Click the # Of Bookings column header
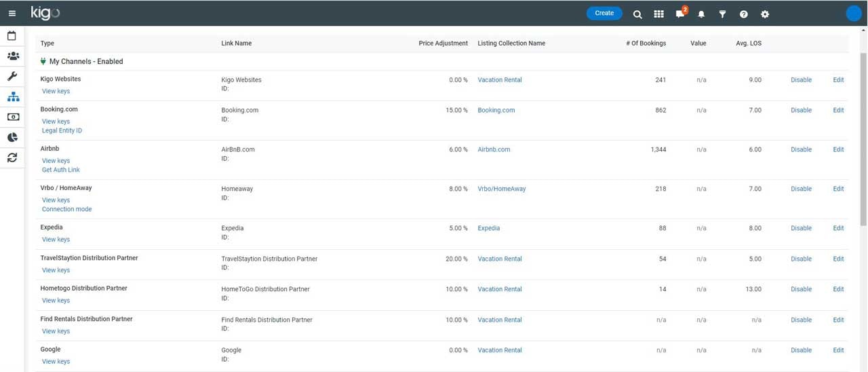 tap(646, 43)
